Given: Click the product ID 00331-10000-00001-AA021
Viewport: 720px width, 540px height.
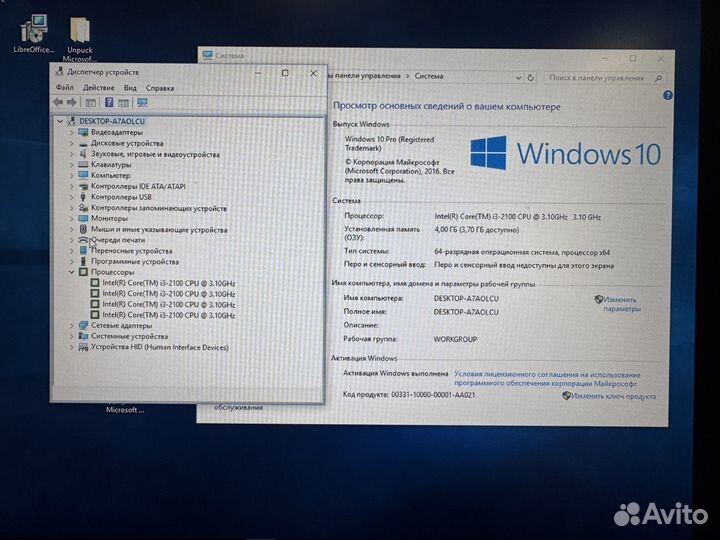Looking at the screenshot, I should coord(433,395).
